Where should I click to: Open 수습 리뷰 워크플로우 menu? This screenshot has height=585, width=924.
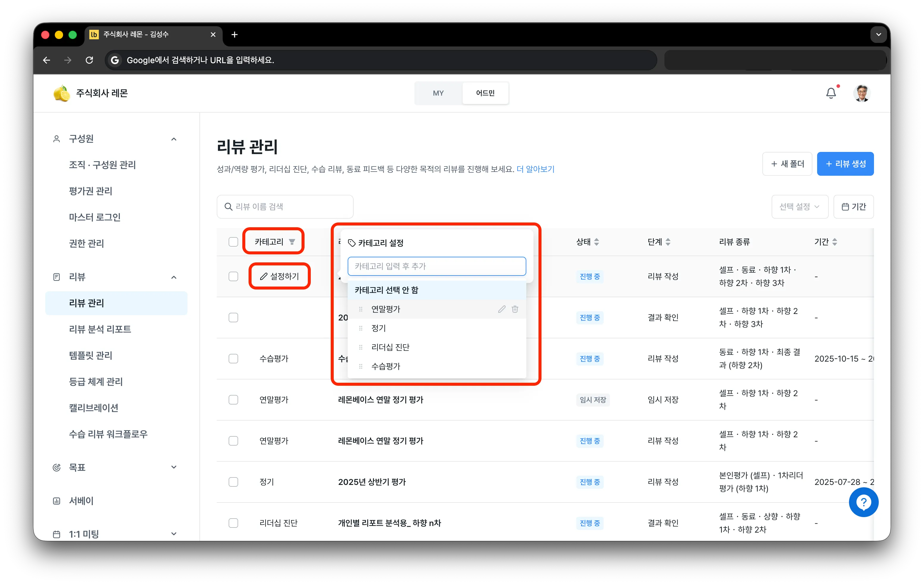click(108, 434)
